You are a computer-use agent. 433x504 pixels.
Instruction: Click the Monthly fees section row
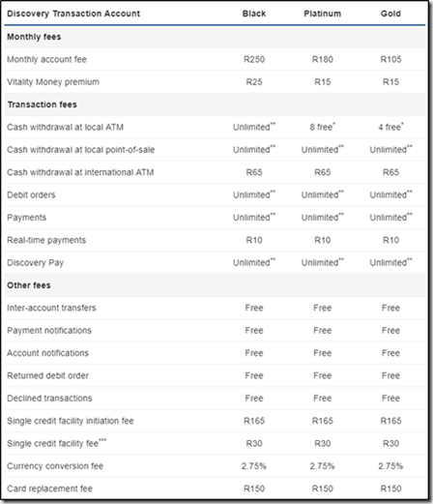point(215,37)
